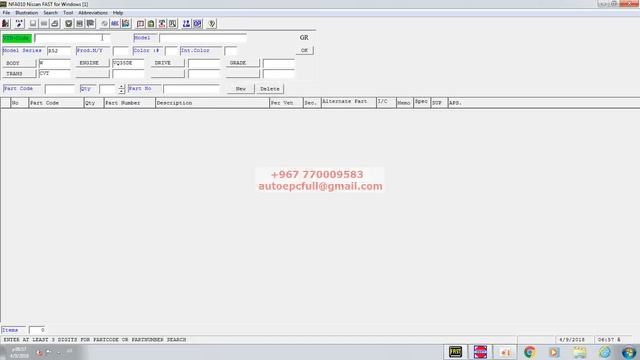This screenshot has height=360, width=640.
Task: Click the dark shield toolbar icon
Action: tap(69, 24)
